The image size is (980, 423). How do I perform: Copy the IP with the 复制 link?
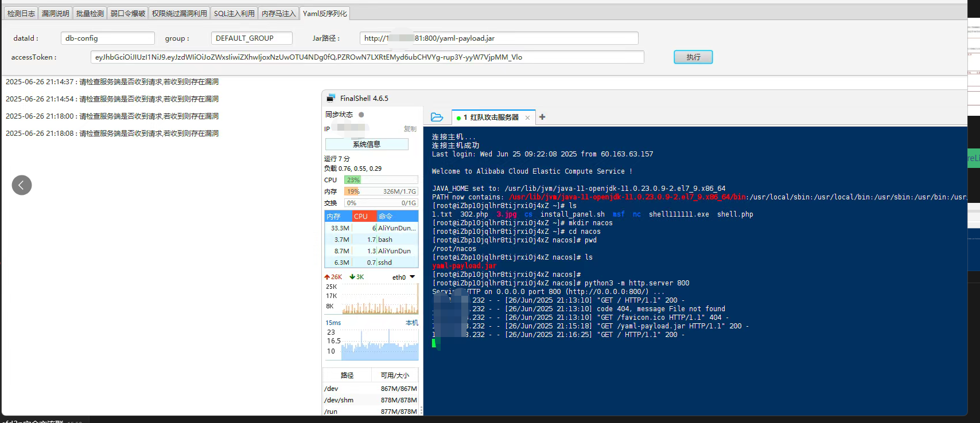pos(410,129)
